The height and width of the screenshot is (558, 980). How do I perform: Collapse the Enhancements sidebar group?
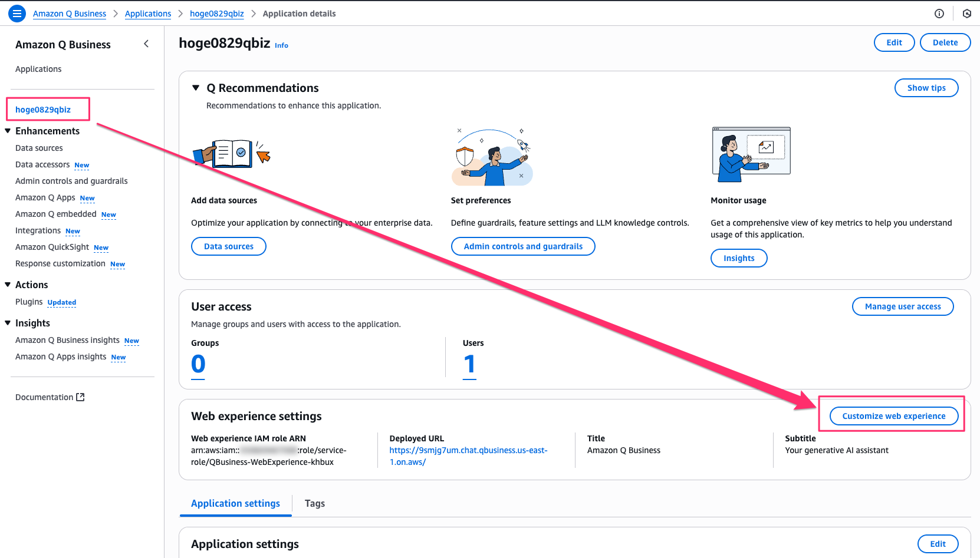[x=8, y=131]
